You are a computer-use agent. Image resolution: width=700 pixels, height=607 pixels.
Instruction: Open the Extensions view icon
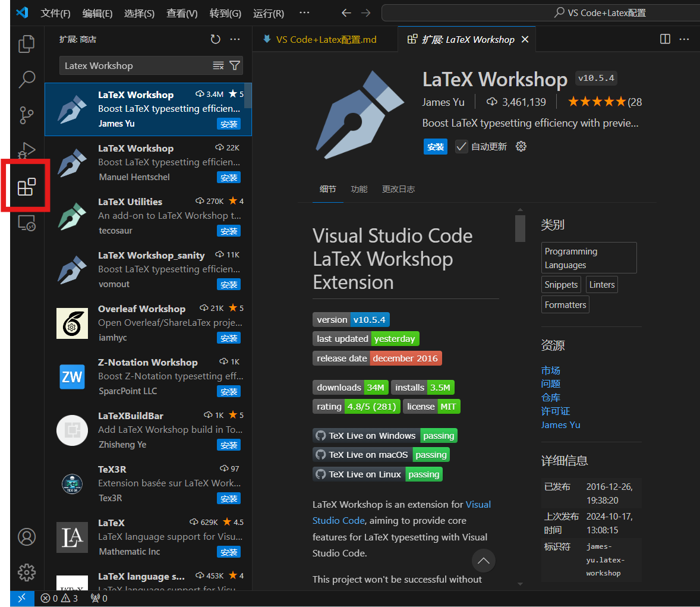click(x=27, y=187)
